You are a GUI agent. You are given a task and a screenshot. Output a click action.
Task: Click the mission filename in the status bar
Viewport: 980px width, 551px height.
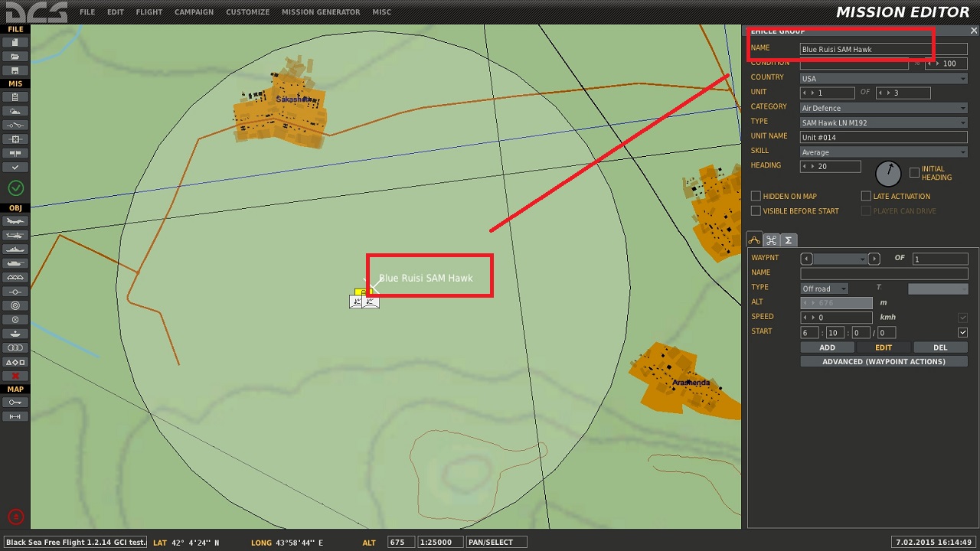76,543
